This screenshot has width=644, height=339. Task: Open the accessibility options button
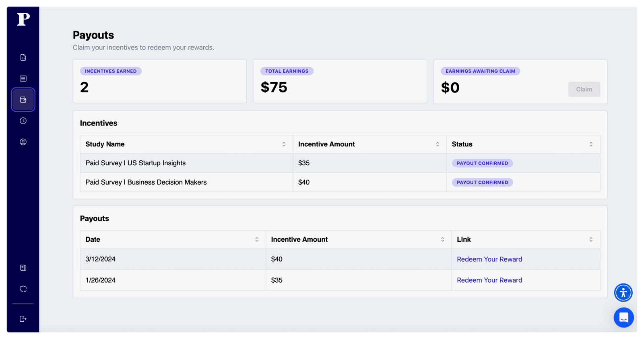click(623, 292)
